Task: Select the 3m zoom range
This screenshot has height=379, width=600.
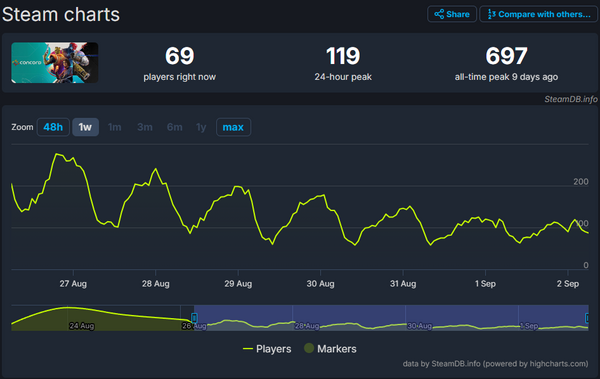Action: (x=145, y=127)
